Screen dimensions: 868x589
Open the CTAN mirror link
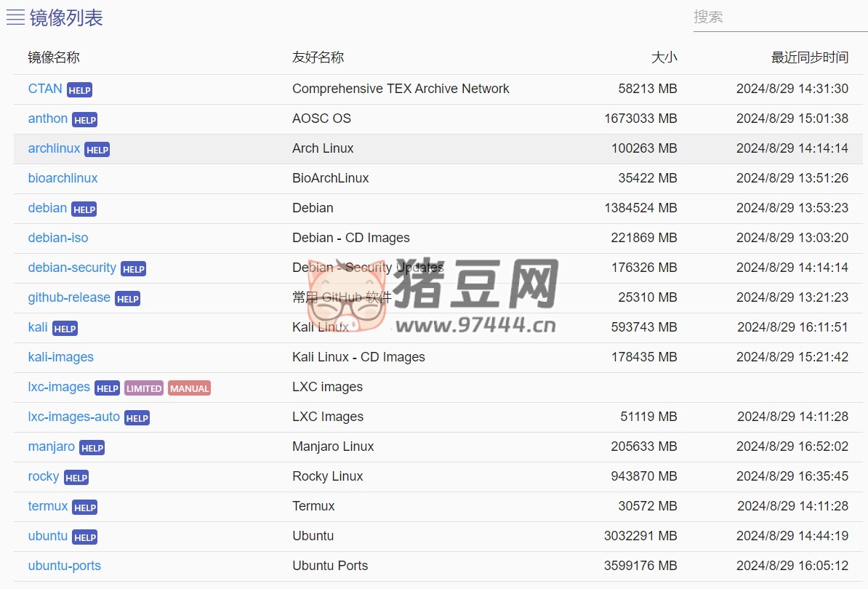[x=45, y=89]
